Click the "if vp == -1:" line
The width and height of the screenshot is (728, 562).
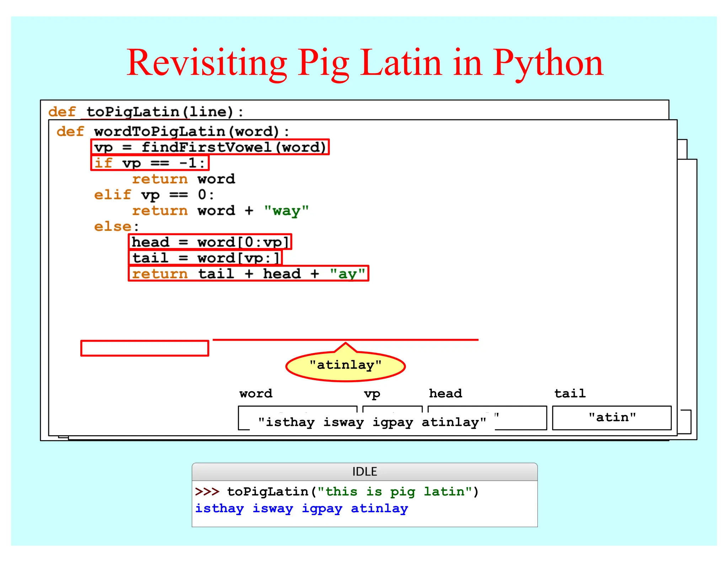(150, 163)
